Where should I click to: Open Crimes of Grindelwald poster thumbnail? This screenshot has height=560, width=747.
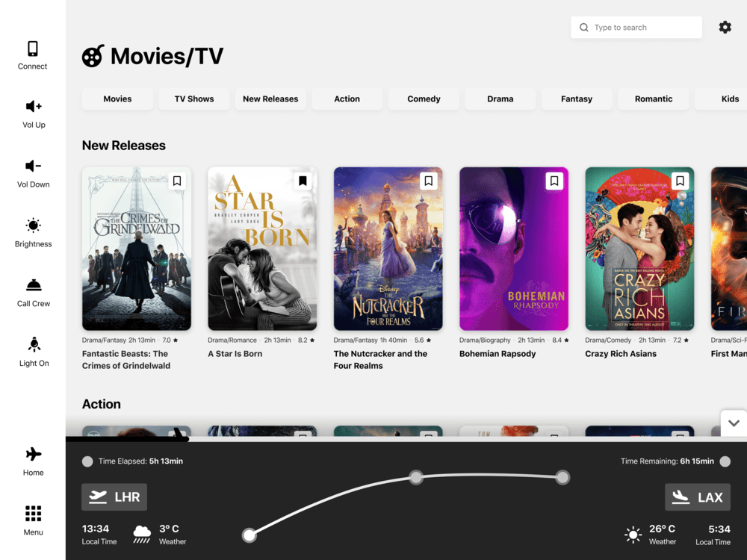pos(136,249)
